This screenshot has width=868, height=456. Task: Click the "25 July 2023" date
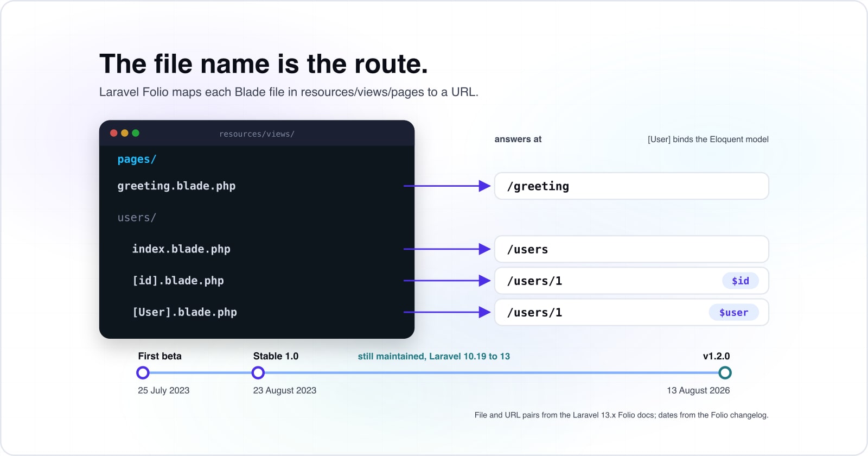164,390
